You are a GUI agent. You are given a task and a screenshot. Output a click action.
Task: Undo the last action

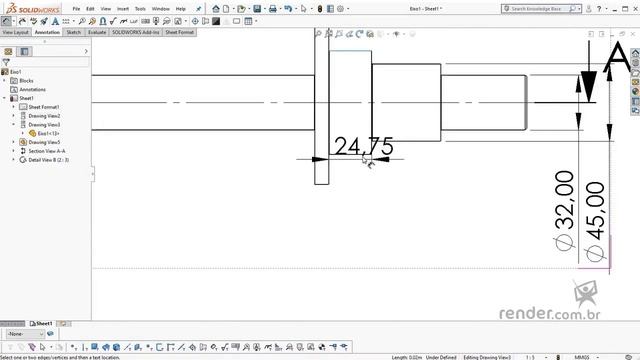[x=288, y=9]
